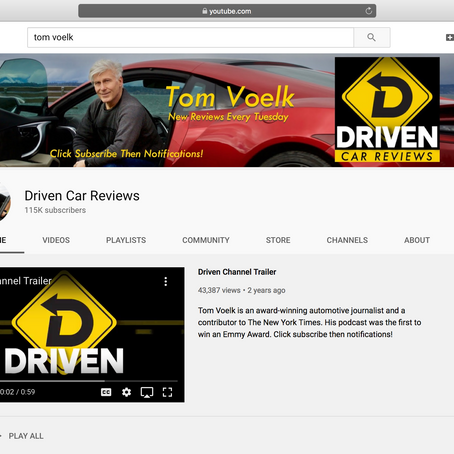
Task: Open the About tab
Action: click(417, 240)
